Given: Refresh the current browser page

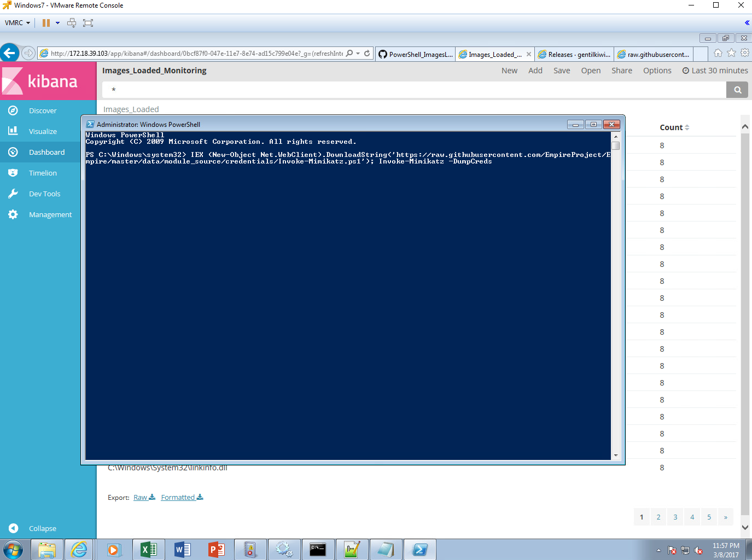Looking at the screenshot, I should coord(367,54).
